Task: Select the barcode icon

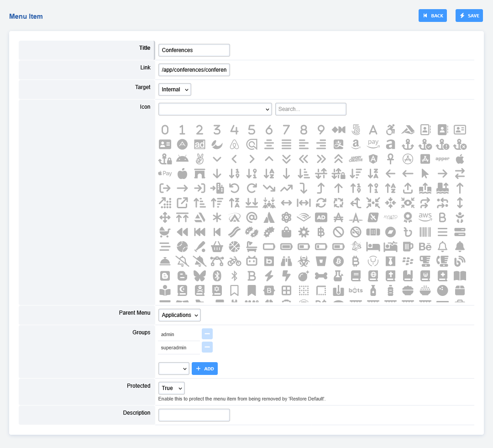Action: 425,232
